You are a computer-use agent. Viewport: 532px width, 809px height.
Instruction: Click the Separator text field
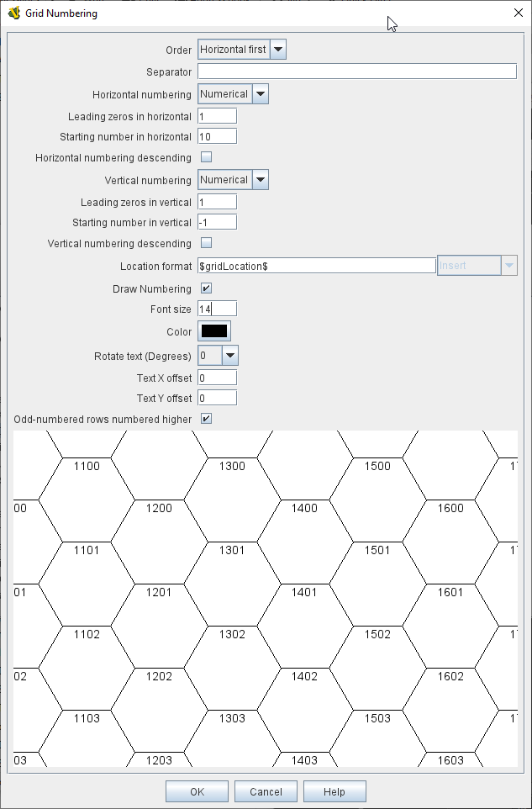point(356,71)
